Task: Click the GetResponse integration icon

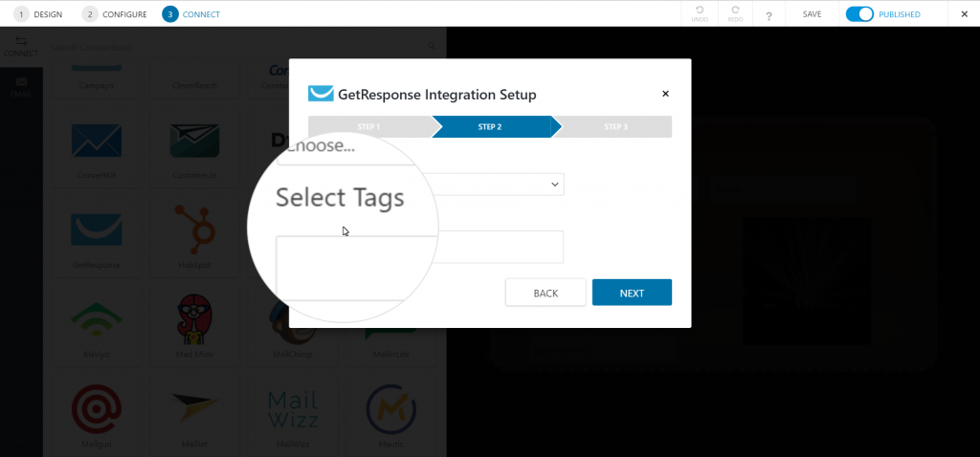Action: (x=97, y=229)
